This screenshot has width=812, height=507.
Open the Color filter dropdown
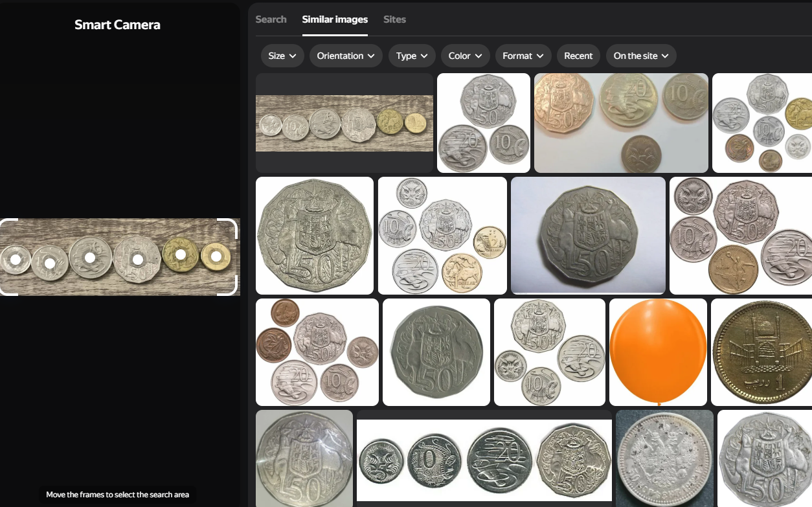pyautogui.click(x=465, y=56)
